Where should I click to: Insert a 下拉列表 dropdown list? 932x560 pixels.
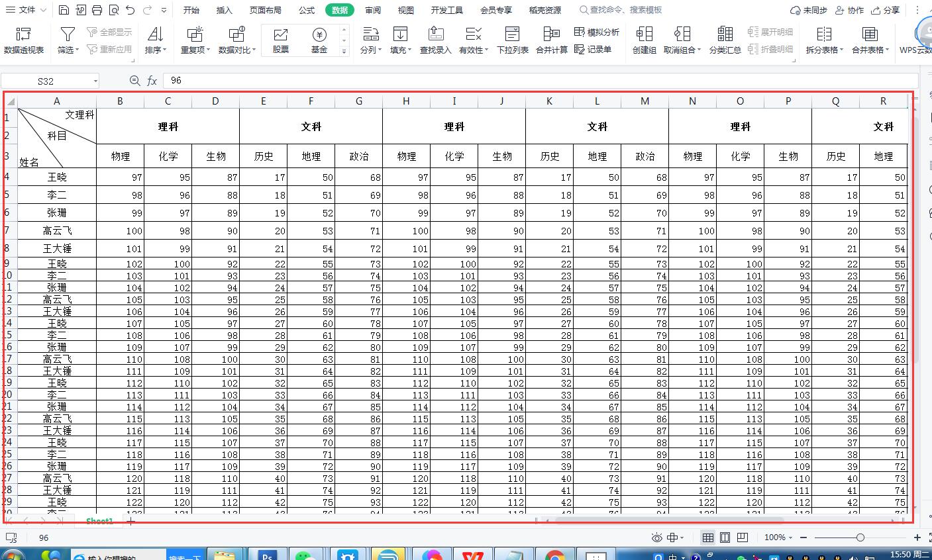click(511, 39)
